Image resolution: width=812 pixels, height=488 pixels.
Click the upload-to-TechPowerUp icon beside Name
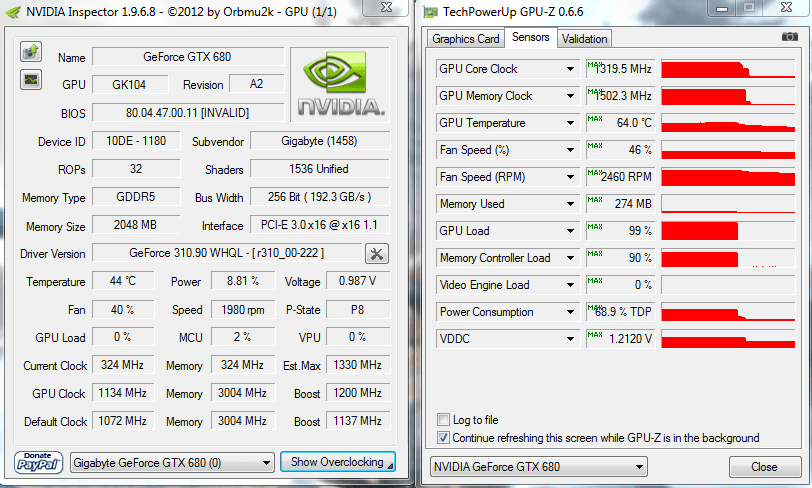coord(31,52)
